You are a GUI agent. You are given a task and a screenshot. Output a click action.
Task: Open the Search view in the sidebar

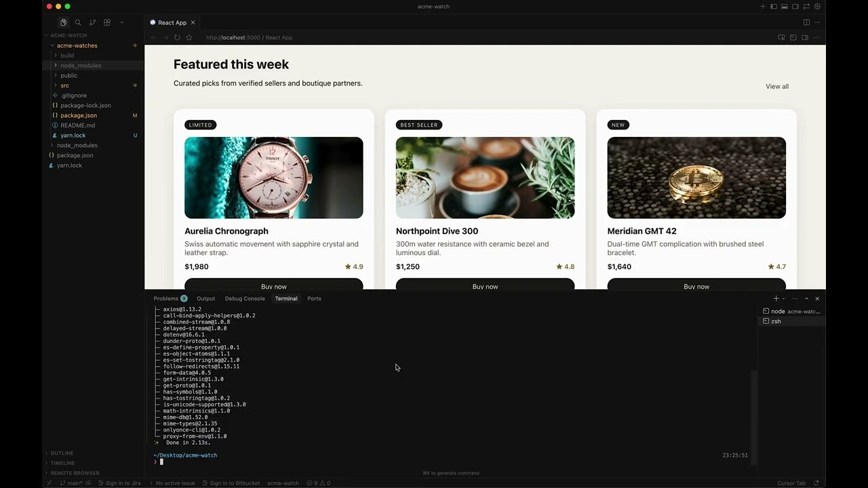pos(78,22)
